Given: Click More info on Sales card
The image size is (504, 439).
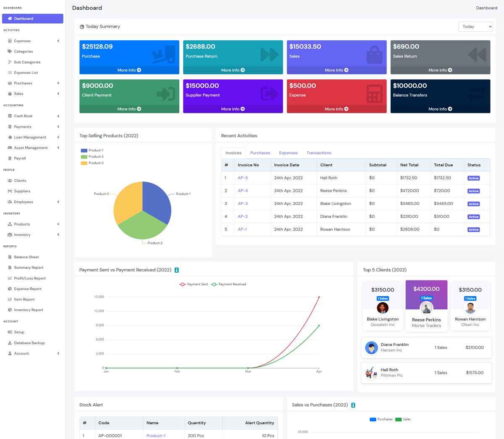Looking at the screenshot, I should coord(336,70).
